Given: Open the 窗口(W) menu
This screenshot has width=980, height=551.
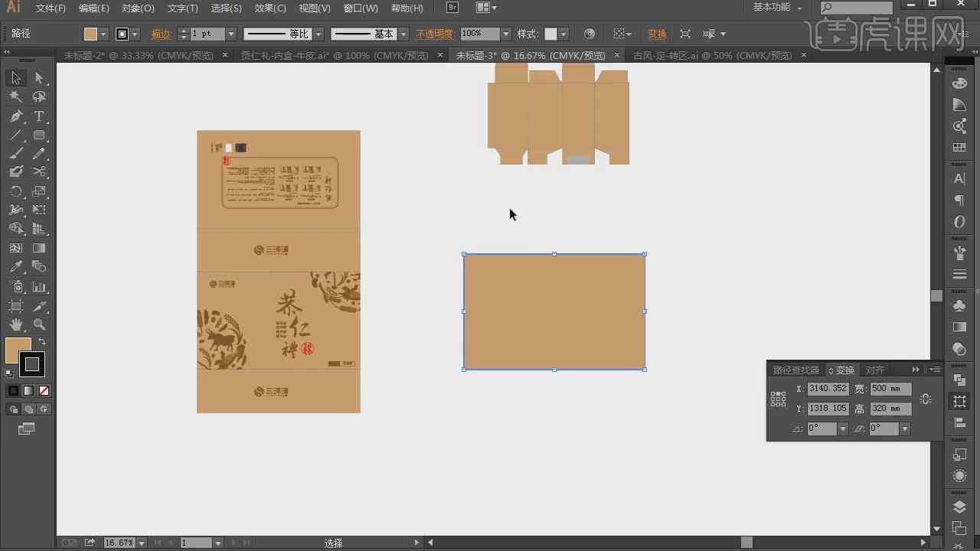Looking at the screenshot, I should pyautogui.click(x=361, y=8).
